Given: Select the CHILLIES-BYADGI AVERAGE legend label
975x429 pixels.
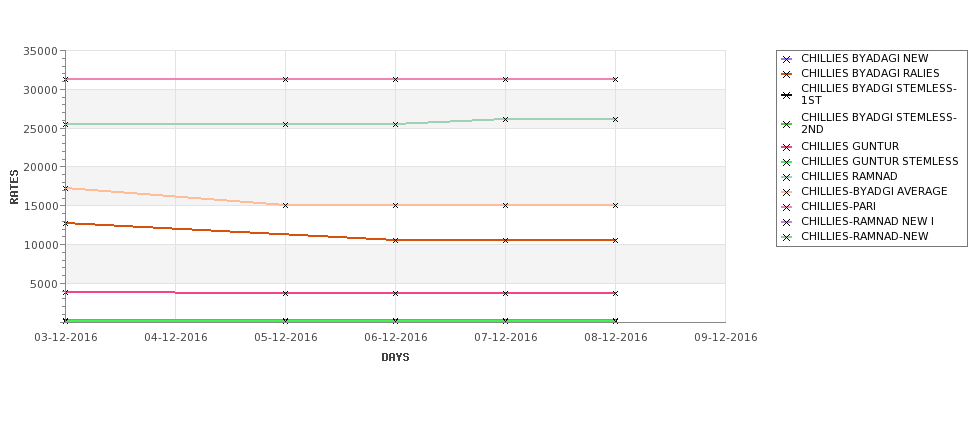Looking at the screenshot, I should (874, 191).
